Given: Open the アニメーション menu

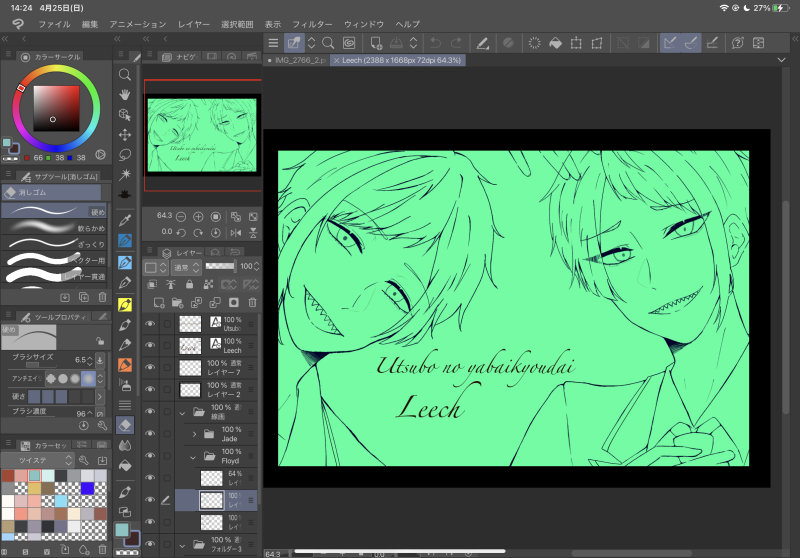Looking at the screenshot, I should pos(137,24).
